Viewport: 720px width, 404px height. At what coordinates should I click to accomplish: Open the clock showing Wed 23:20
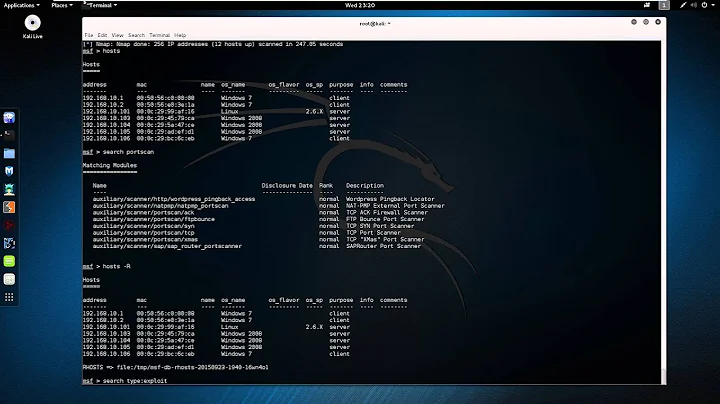tap(360, 5)
